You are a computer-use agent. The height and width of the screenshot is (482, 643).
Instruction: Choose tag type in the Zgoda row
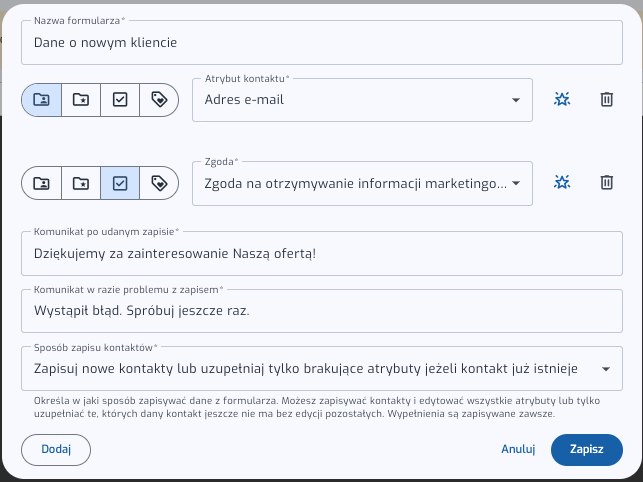[159, 183]
